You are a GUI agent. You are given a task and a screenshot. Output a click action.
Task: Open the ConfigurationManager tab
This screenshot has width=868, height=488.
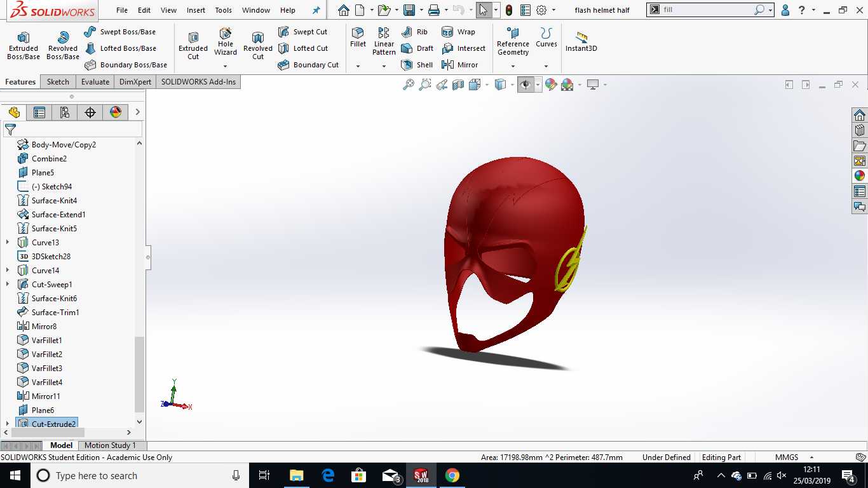click(x=65, y=112)
